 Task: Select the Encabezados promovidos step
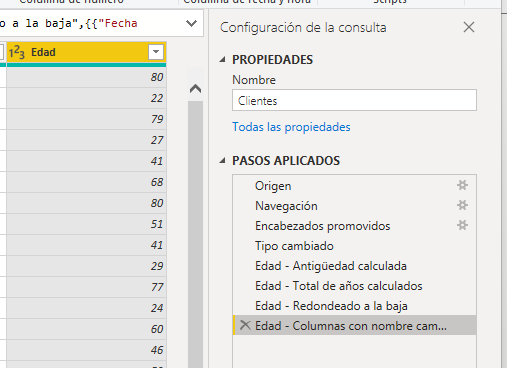[354, 226]
